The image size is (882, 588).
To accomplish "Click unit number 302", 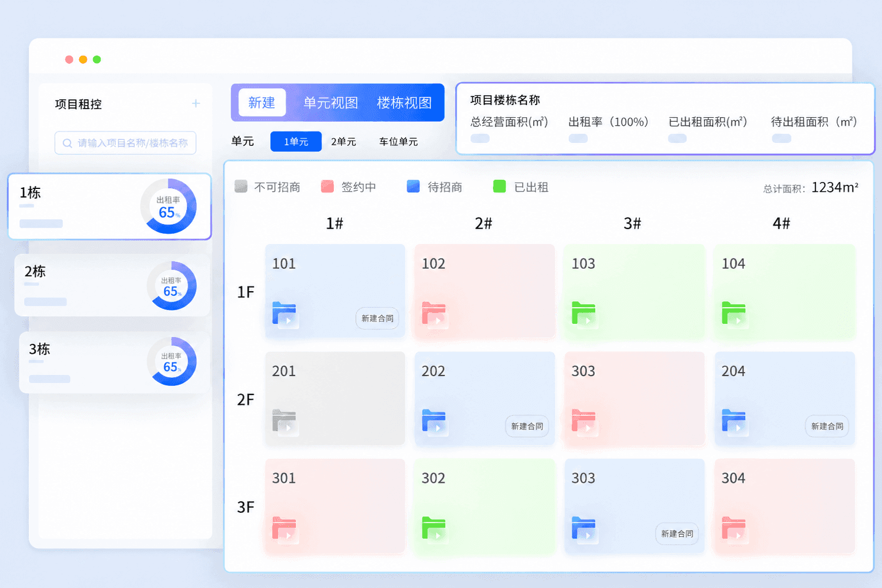I will [433, 478].
